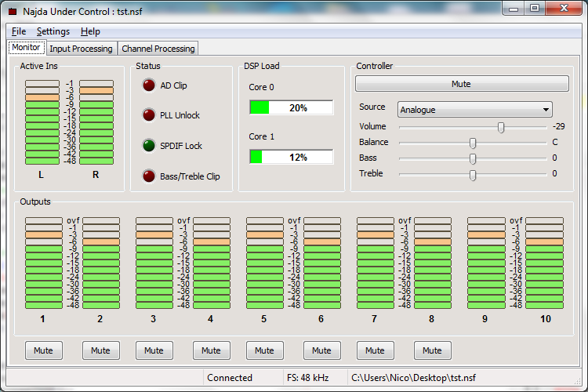
Task: Open the Help menu
Action: click(90, 31)
